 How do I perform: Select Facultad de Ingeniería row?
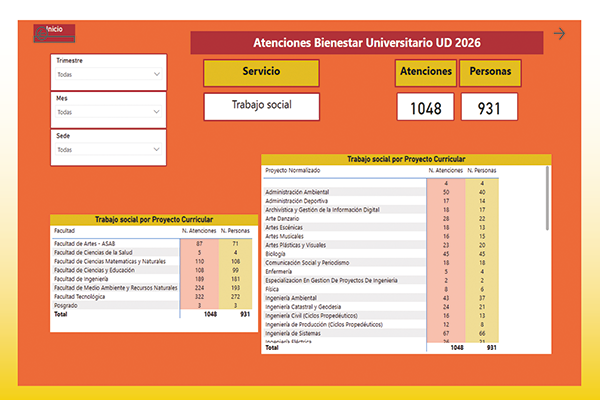[x=153, y=279]
